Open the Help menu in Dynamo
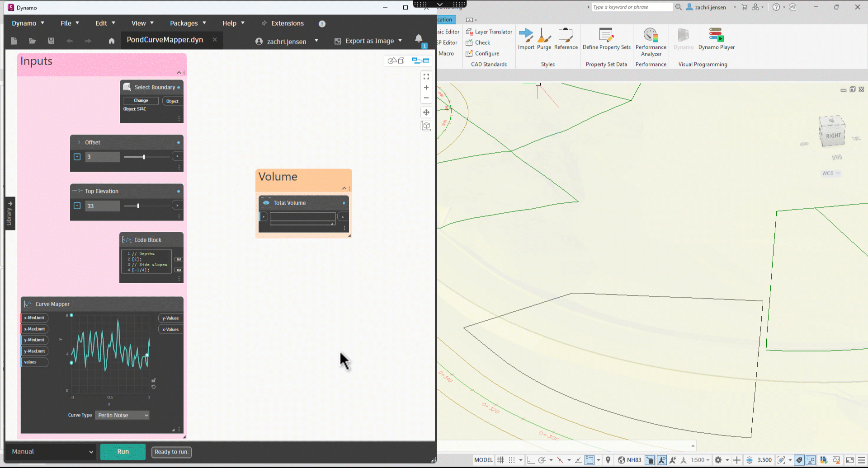The width and height of the screenshot is (868, 468). coord(233,23)
